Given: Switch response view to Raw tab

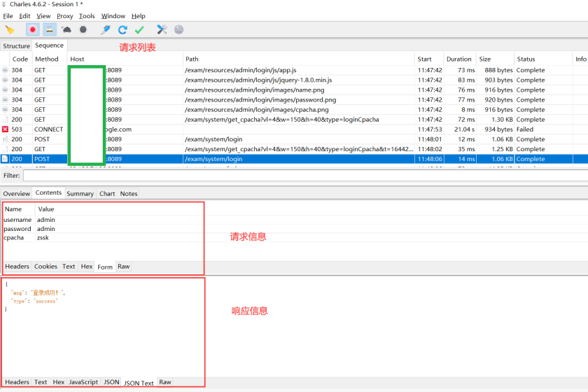Looking at the screenshot, I should pyautogui.click(x=165, y=382).
